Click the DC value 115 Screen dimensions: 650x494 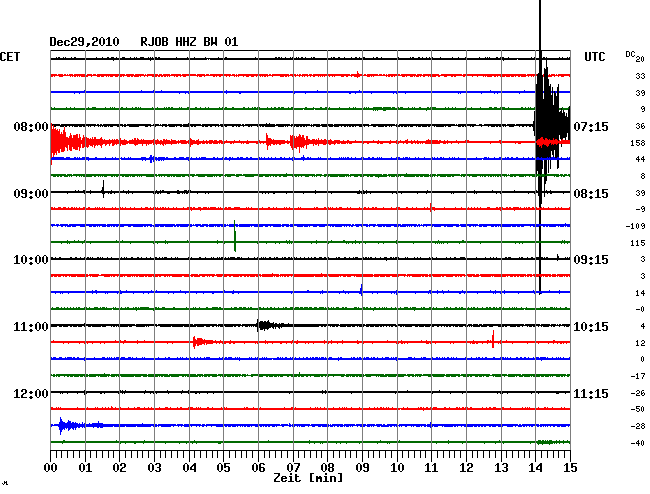click(x=638, y=243)
